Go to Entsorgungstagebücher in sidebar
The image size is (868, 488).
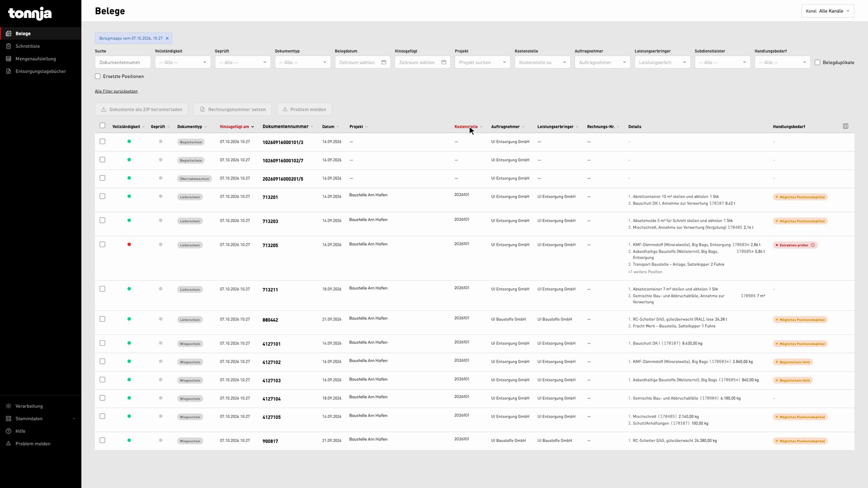41,71
